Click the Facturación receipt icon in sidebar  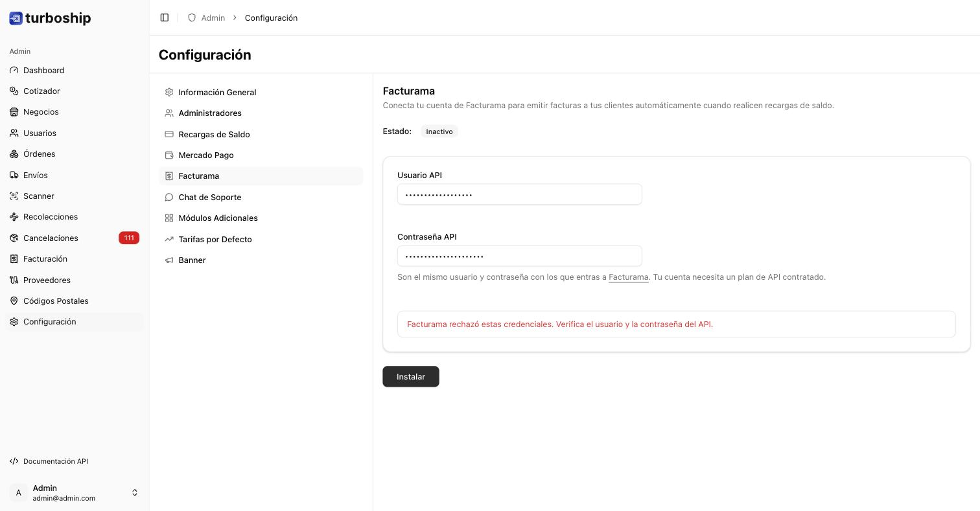point(14,259)
